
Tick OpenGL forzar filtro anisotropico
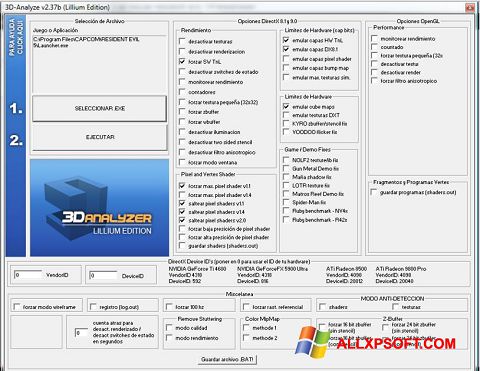[x=374, y=81]
